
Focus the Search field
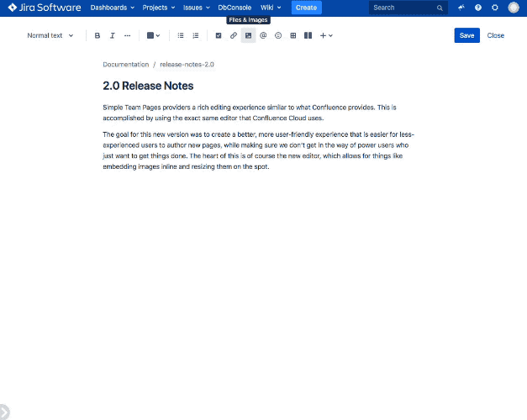click(408, 8)
